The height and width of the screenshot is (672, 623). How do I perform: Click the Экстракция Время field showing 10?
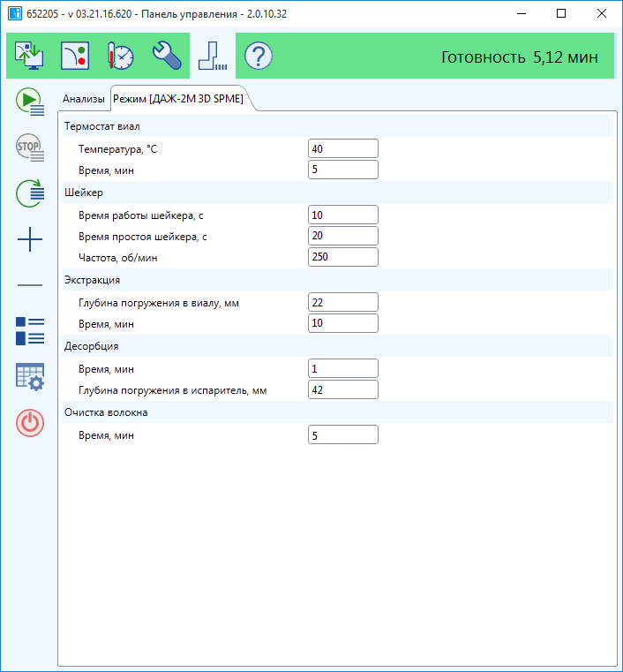pos(343,323)
